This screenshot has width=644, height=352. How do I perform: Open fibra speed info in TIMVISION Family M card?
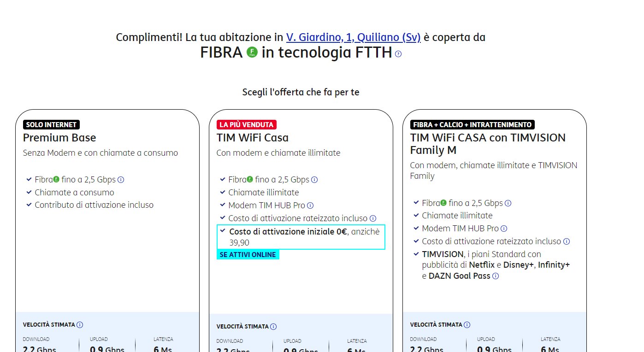pos(508,203)
